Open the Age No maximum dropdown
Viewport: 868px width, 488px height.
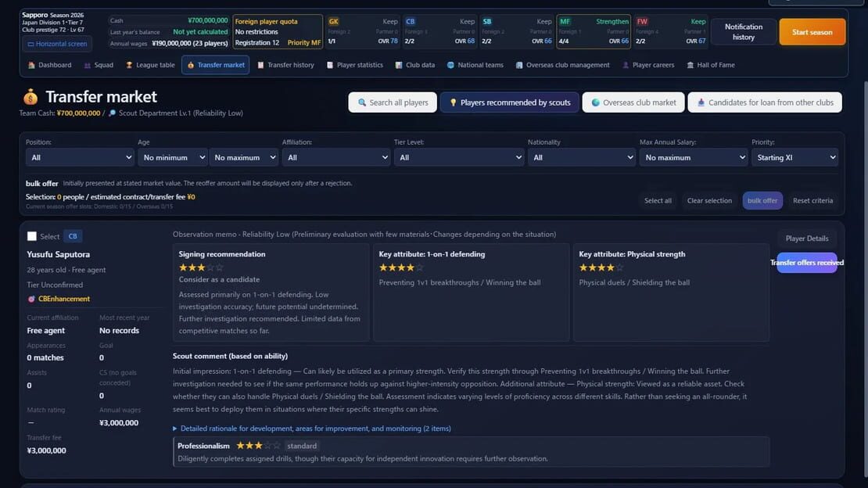(243, 158)
